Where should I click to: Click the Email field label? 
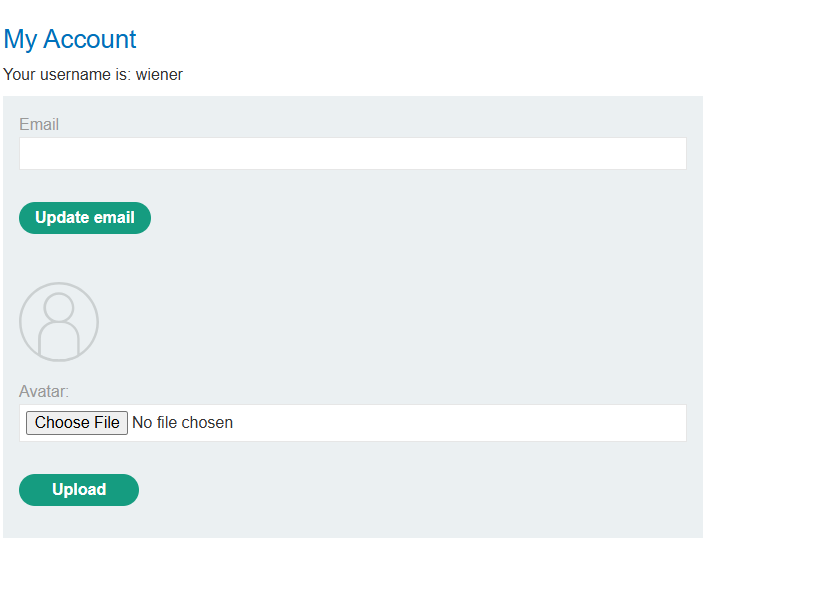(39, 124)
